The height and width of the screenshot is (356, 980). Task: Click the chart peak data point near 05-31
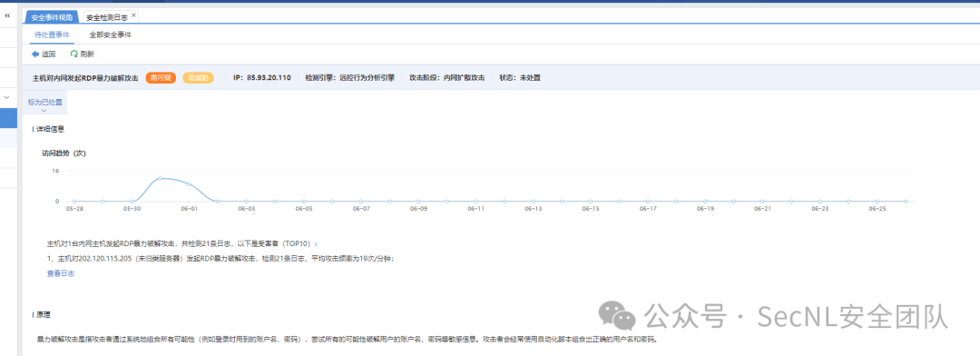coord(161,178)
